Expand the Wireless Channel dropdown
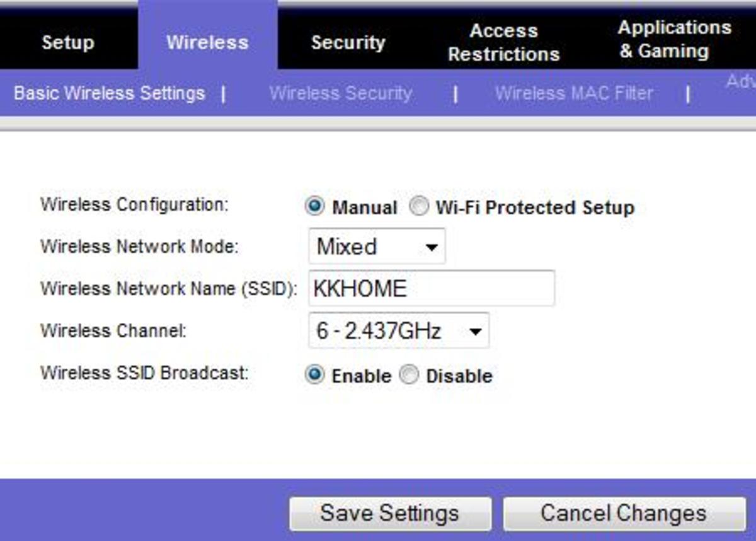756x541 pixels. [x=398, y=331]
